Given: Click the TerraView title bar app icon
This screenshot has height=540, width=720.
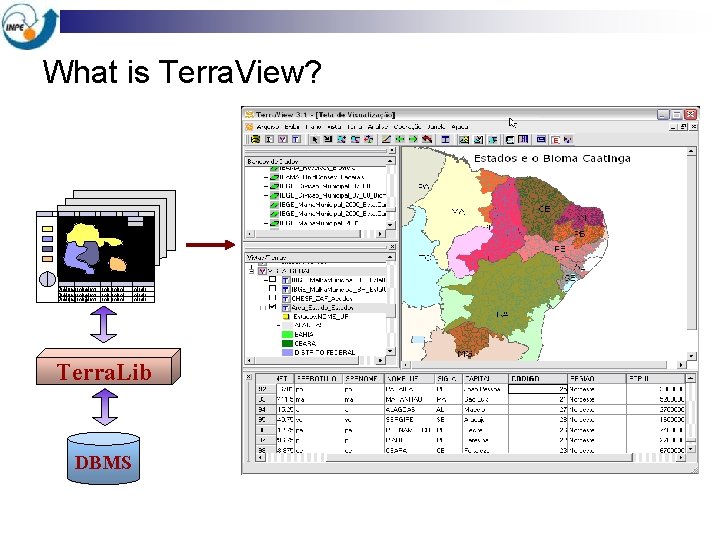Looking at the screenshot, I should [x=249, y=114].
